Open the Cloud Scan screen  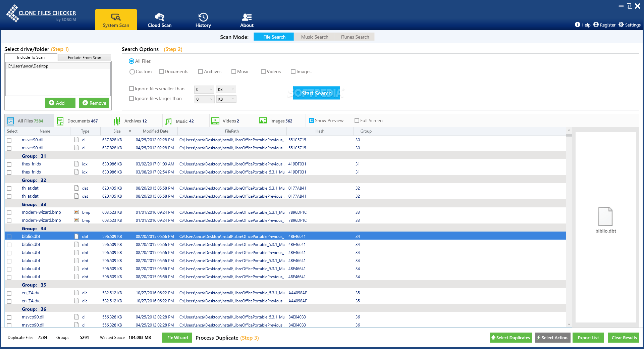coord(159,19)
